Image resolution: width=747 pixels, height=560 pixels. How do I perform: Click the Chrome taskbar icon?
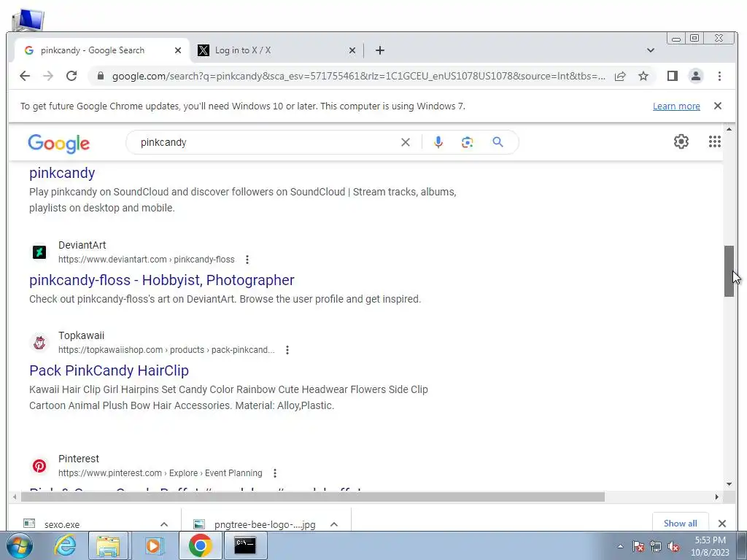[x=200, y=545]
